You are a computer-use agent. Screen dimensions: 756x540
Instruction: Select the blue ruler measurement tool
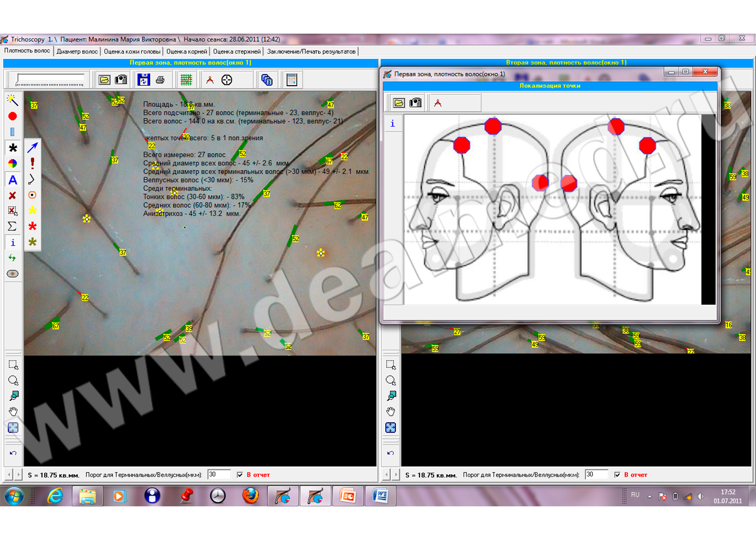[x=12, y=132]
